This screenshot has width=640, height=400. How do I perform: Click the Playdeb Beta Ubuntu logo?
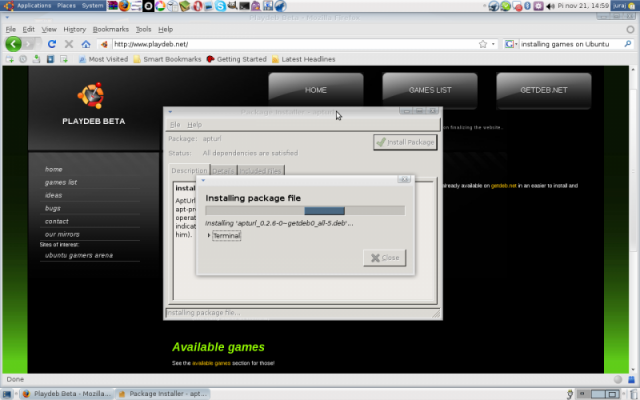click(x=91, y=96)
